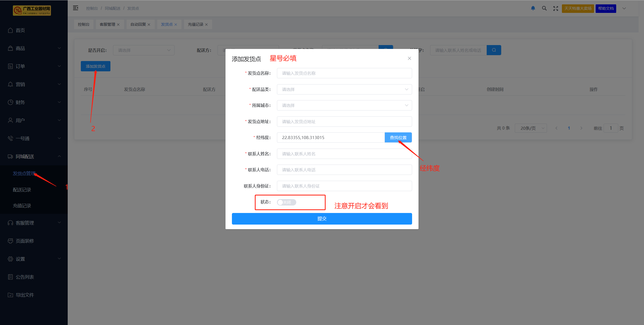Image resolution: width=644 pixels, height=325 pixels.
Task: Open the 配送品类 dropdown
Action: 344,89
